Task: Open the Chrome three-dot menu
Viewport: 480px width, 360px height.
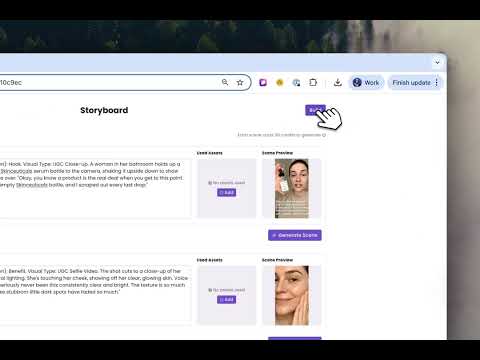Action: click(437, 83)
